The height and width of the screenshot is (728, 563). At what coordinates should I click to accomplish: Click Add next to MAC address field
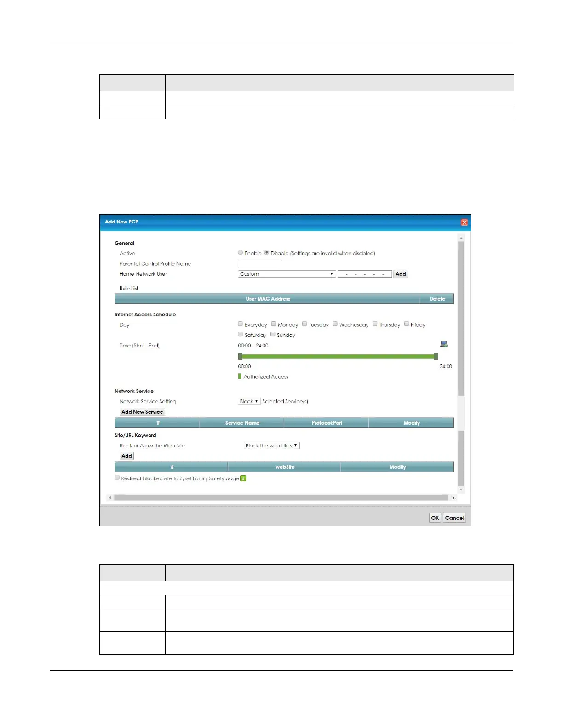pyautogui.click(x=401, y=274)
